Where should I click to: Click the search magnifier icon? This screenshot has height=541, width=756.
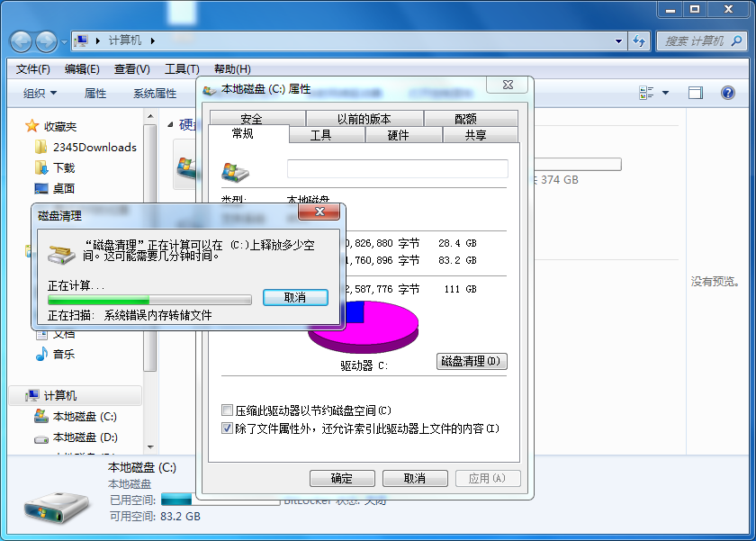(x=736, y=41)
